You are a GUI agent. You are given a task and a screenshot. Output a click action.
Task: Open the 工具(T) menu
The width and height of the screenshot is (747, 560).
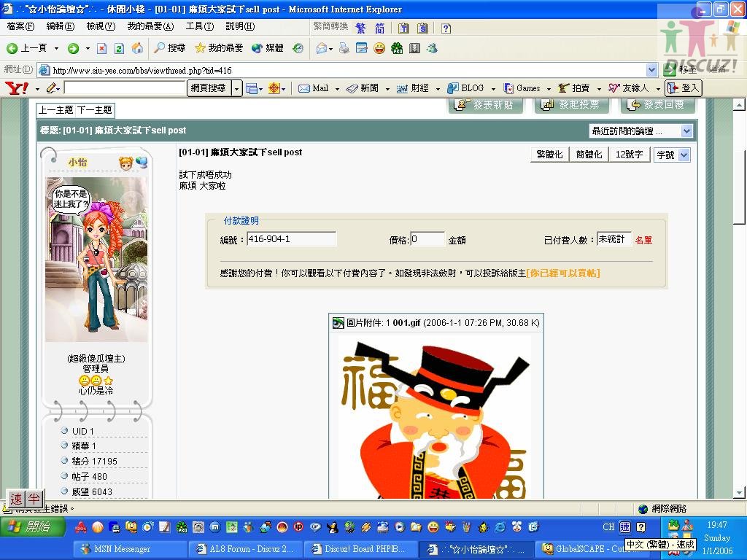tap(200, 26)
